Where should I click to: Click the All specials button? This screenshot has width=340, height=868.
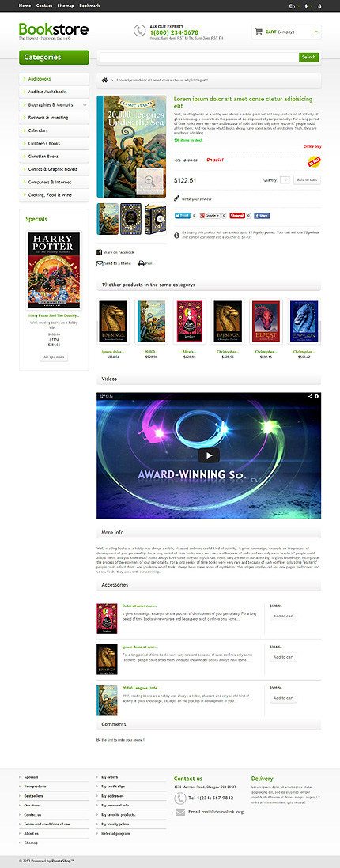coord(54,357)
